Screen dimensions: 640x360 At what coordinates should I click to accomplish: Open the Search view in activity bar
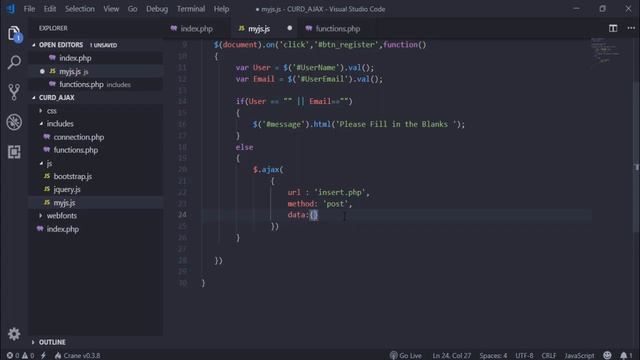(14, 62)
